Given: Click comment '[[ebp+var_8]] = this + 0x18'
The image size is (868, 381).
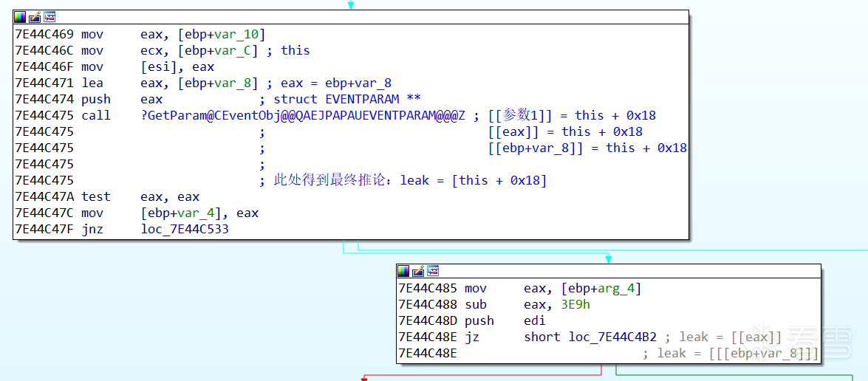Looking at the screenshot, I should [x=588, y=148].
